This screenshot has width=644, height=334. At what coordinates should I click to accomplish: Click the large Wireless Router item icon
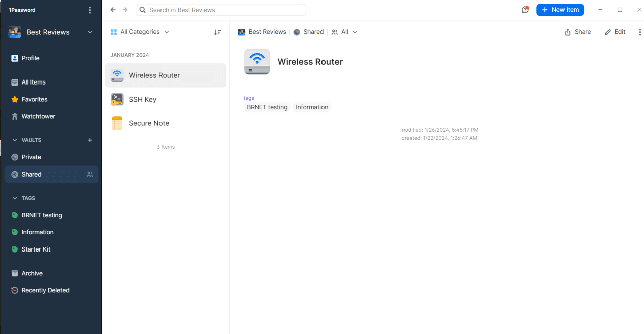[257, 62]
